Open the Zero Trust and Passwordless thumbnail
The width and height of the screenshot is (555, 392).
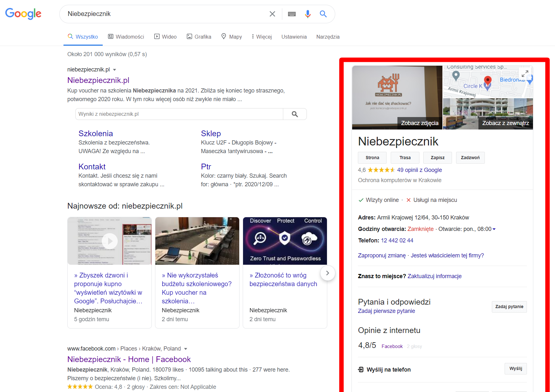tap(285, 241)
